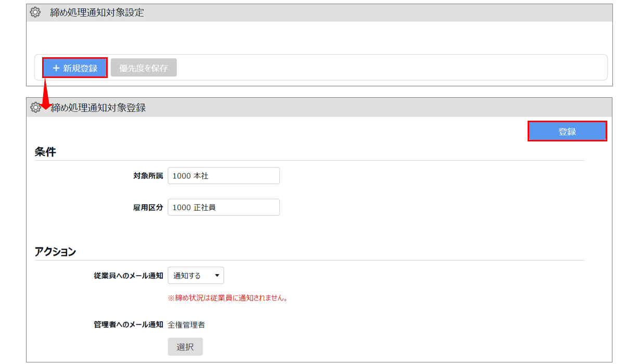This screenshot has width=640, height=364.
Task: Click the 締め処理通知対象登録 header title
Action: coord(98,108)
